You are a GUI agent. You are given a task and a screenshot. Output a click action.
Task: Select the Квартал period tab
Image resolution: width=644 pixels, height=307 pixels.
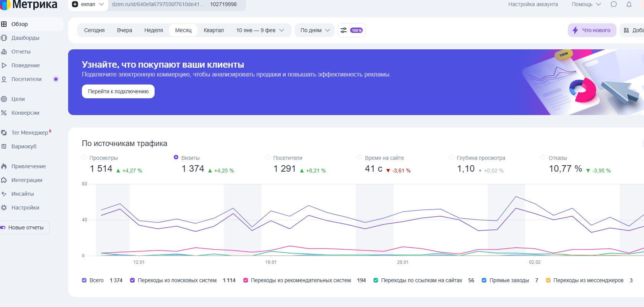pyautogui.click(x=214, y=30)
